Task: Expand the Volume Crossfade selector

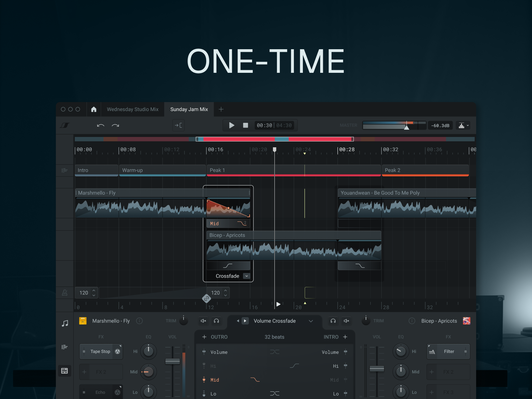Action: pyautogui.click(x=311, y=321)
